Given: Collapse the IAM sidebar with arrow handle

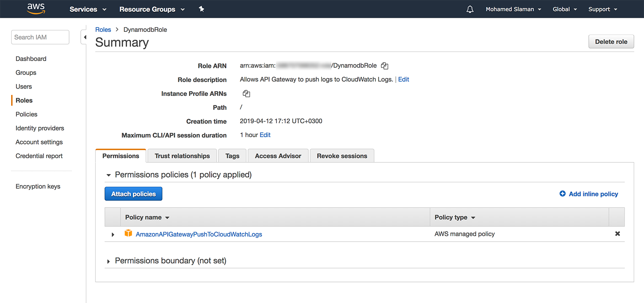Looking at the screenshot, I should coord(84,37).
